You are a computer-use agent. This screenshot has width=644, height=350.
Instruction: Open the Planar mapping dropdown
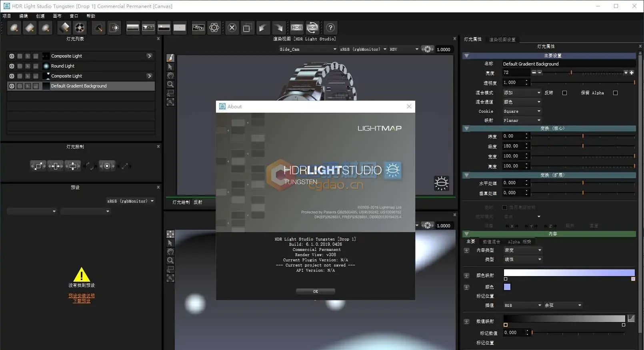(x=522, y=120)
